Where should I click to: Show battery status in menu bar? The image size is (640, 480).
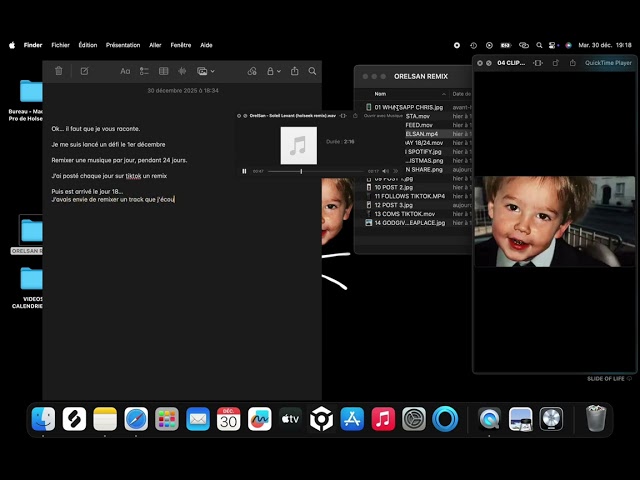coord(506,45)
